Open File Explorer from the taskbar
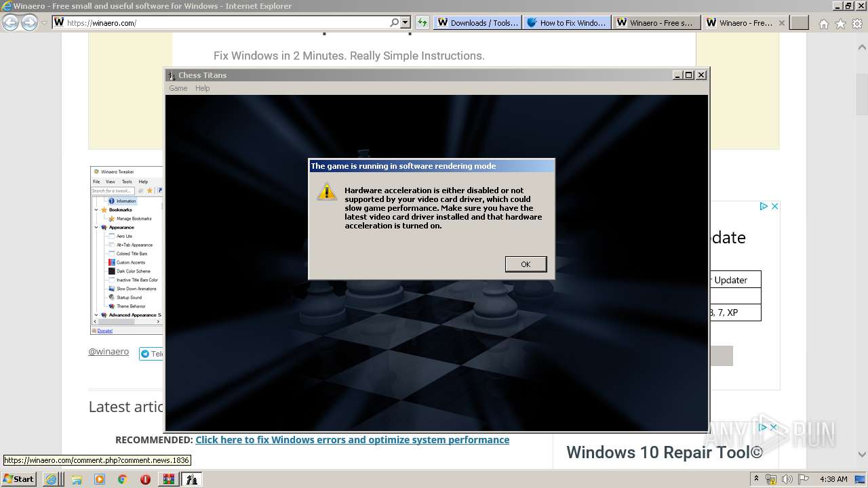The height and width of the screenshot is (488, 868). pyautogui.click(x=77, y=479)
